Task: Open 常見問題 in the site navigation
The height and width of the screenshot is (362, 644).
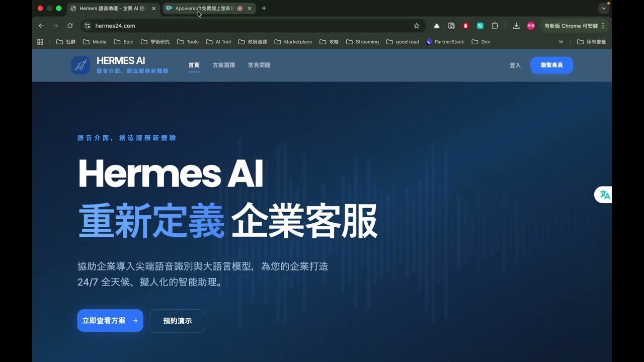Action: [259, 65]
